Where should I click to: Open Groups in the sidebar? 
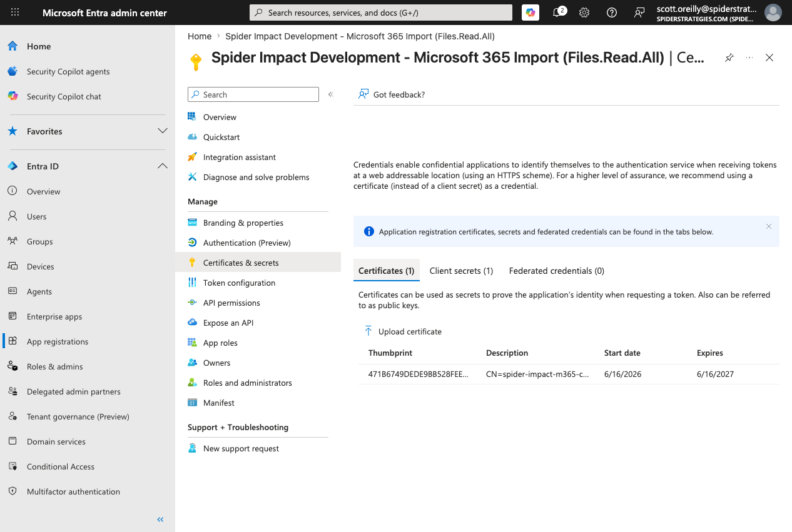(40, 241)
